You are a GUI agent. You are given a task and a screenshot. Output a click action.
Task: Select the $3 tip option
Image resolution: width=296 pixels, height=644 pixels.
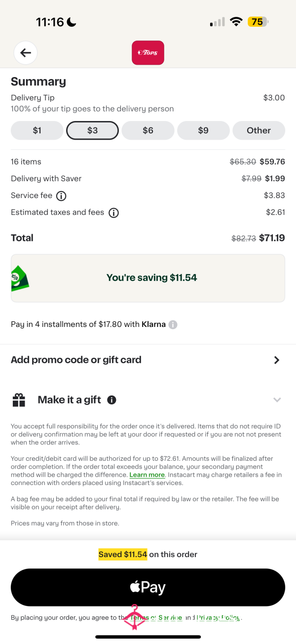pyautogui.click(x=93, y=130)
